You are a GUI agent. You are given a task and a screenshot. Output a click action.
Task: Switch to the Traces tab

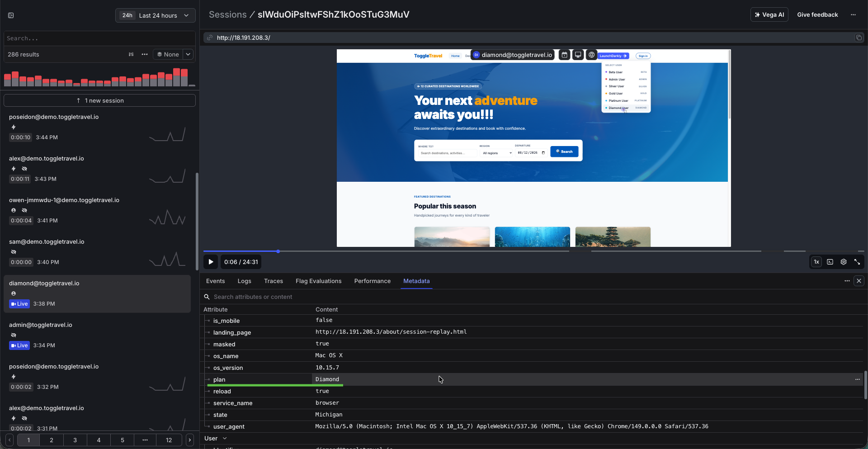click(x=274, y=281)
